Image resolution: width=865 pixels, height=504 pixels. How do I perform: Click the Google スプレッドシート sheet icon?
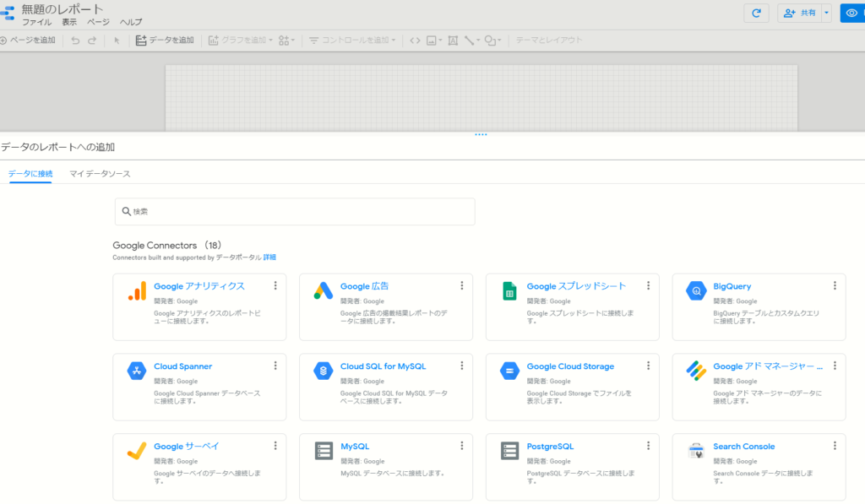(509, 290)
